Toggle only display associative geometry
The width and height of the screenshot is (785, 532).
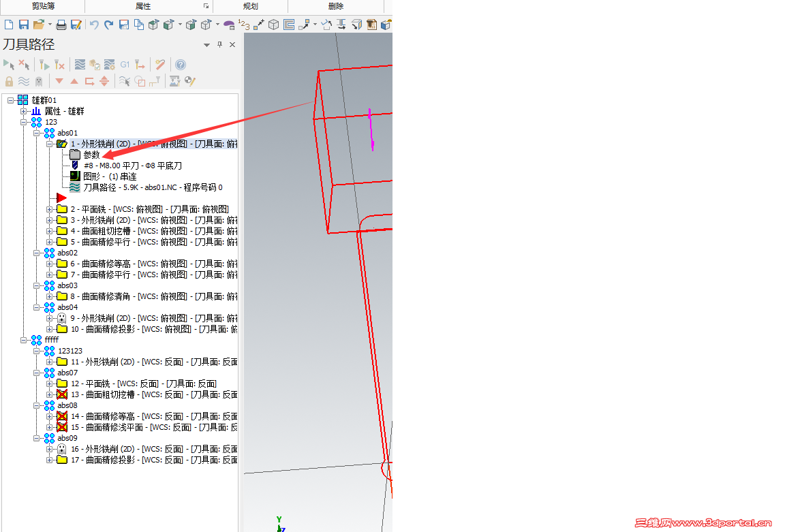click(140, 81)
